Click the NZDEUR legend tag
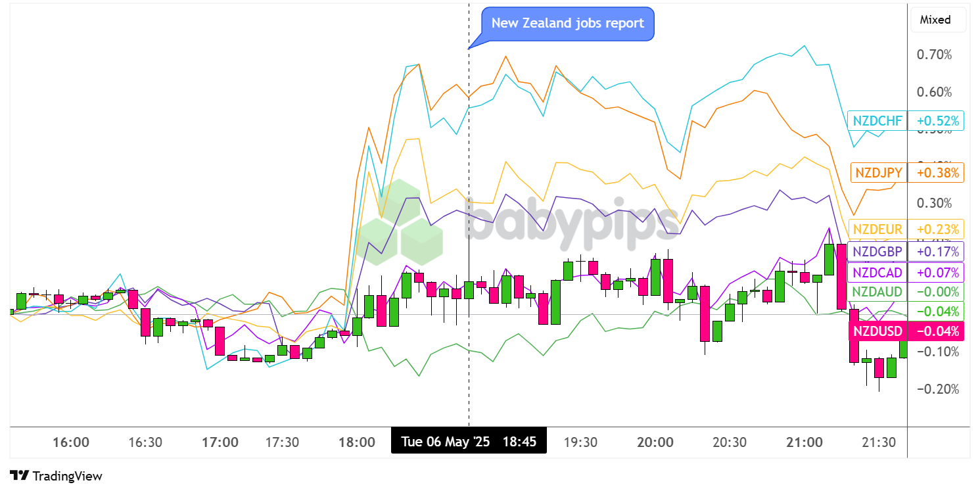This screenshot has height=493, width=980. click(878, 229)
